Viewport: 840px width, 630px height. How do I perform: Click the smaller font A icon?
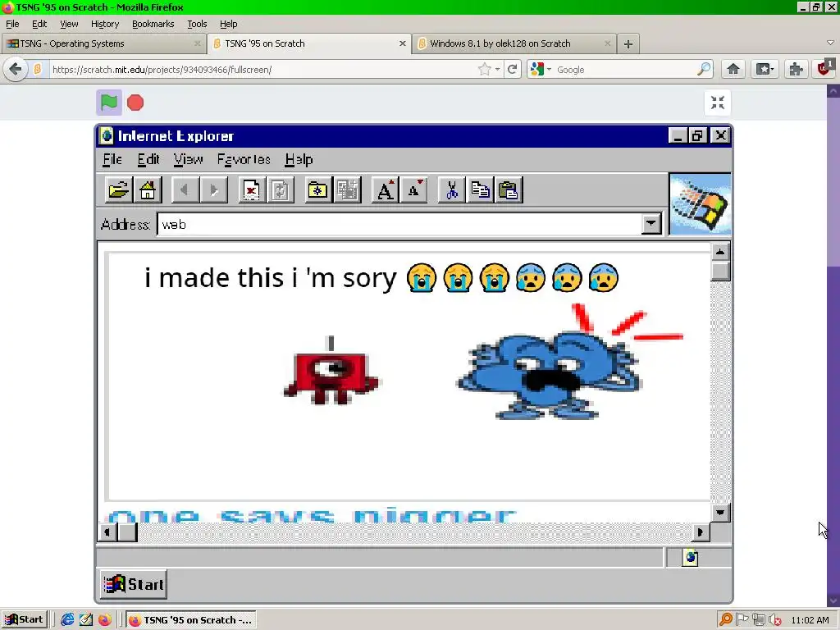coord(414,189)
